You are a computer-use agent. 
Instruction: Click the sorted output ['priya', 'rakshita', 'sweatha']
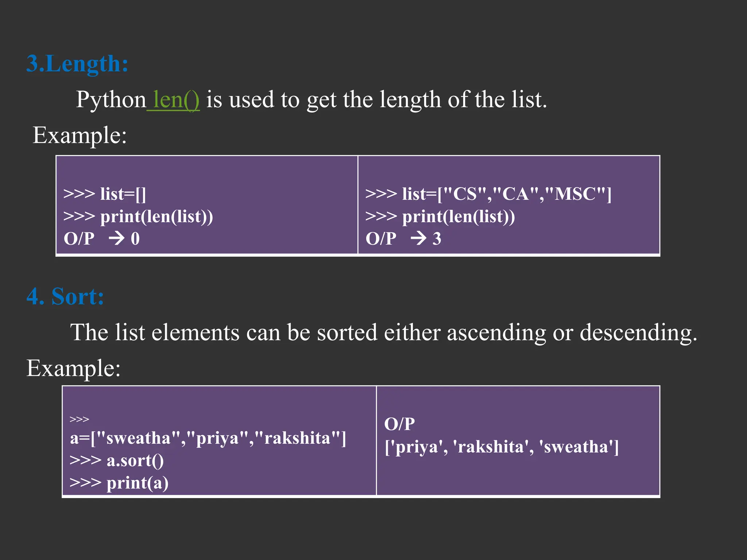(502, 447)
